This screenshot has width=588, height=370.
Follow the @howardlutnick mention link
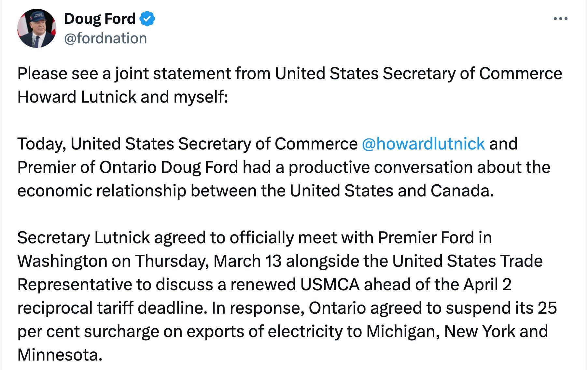tap(423, 144)
